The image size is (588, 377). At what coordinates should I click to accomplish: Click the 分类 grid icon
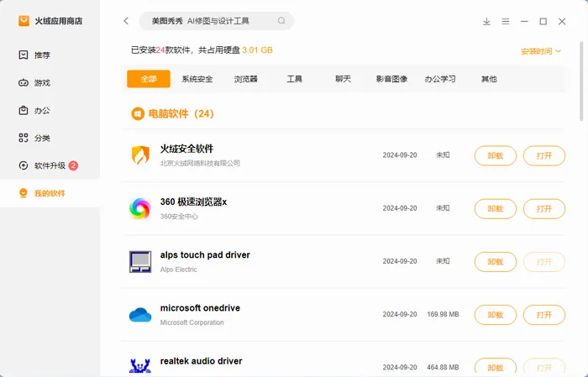coord(24,138)
